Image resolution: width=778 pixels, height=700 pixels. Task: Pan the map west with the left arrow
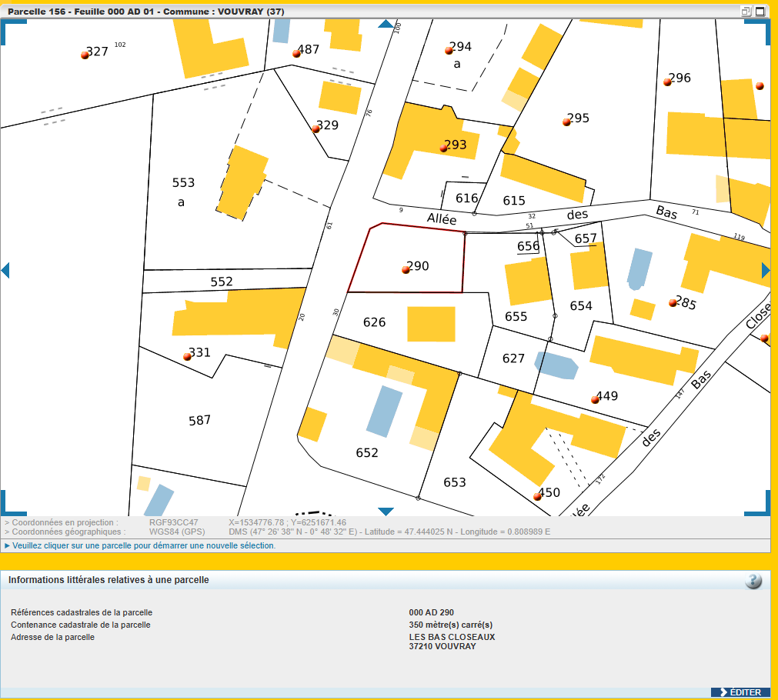click(5, 270)
